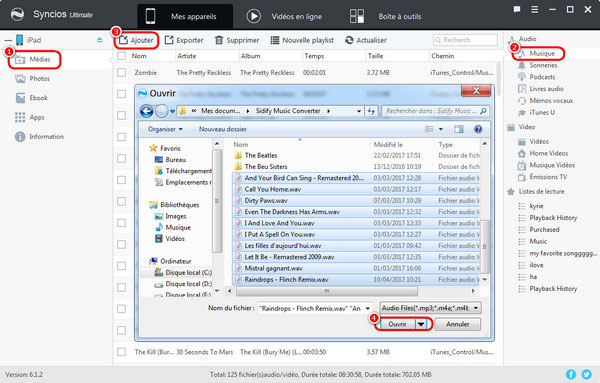Viewport: 600px width, 383px height.
Task: Select Dirty Paws.wav file
Action: point(266,200)
